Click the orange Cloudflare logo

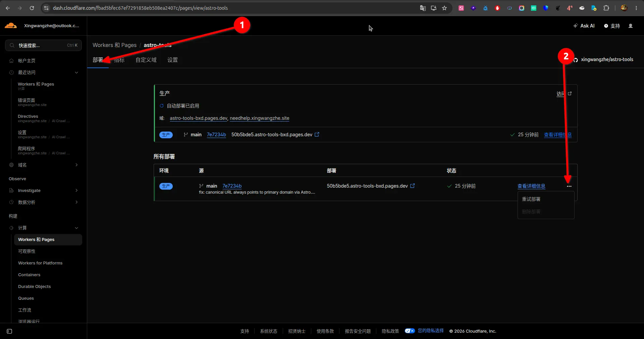tap(11, 26)
